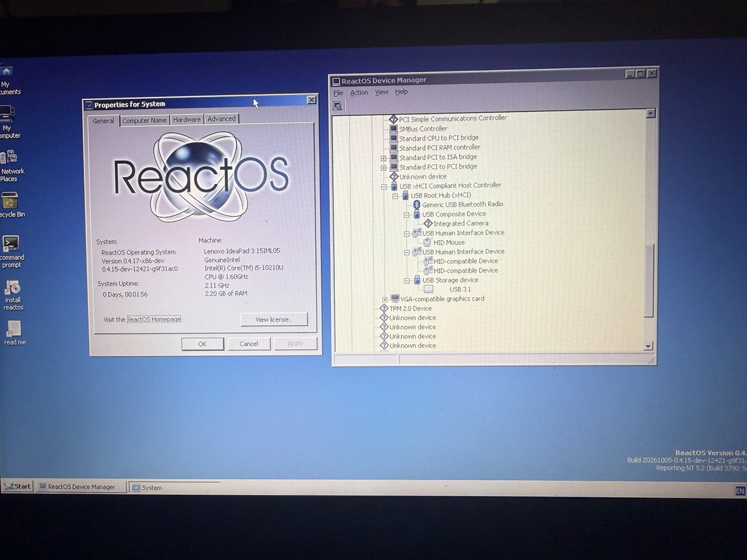Collapse the USB Composite Device node
747x560 pixels.
406,214
